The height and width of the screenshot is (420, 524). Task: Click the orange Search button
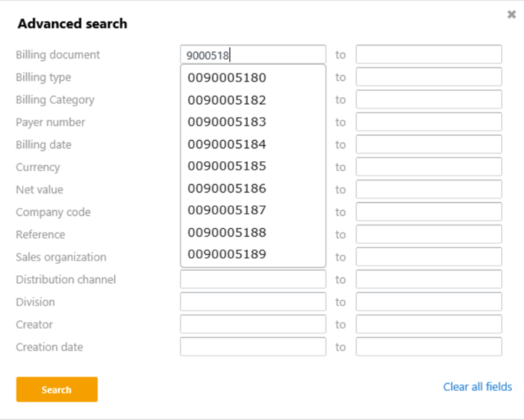(x=56, y=389)
